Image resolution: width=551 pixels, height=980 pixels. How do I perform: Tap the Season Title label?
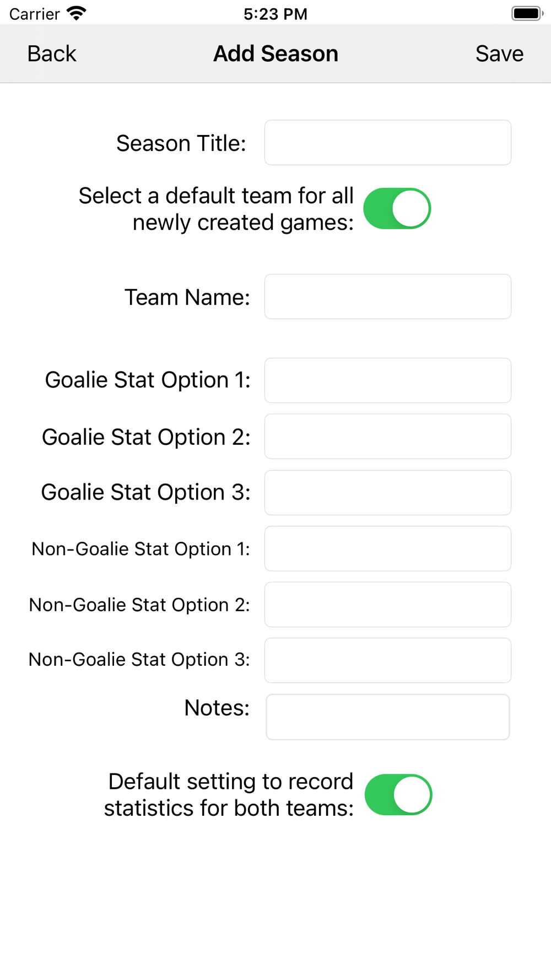click(181, 143)
